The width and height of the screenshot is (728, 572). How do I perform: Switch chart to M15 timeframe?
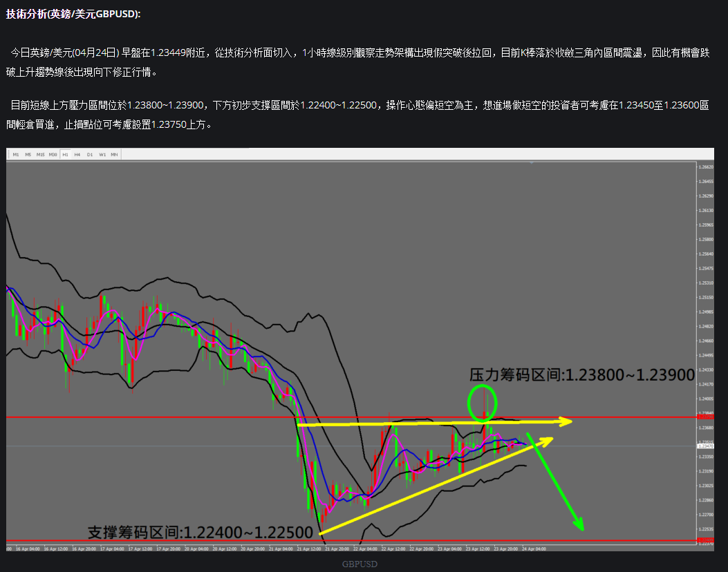pos(40,155)
